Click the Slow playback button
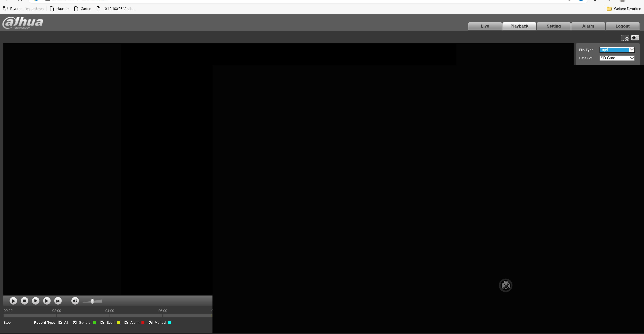644x334 pixels. [47, 301]
